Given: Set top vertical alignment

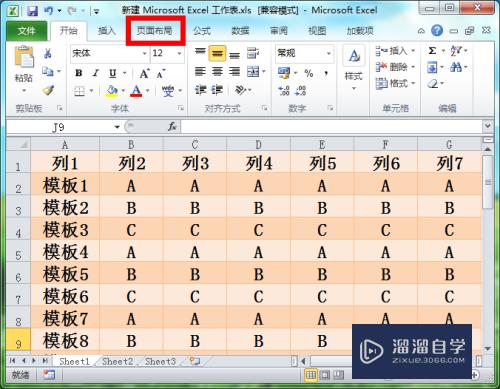Looking at the screenshot, I should (200, 52).
